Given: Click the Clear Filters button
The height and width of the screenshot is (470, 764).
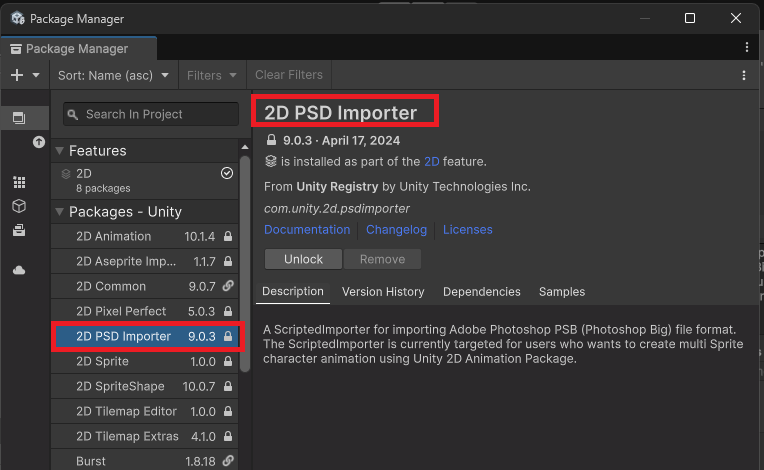Looking at the screenshot, I should [289, 75].
